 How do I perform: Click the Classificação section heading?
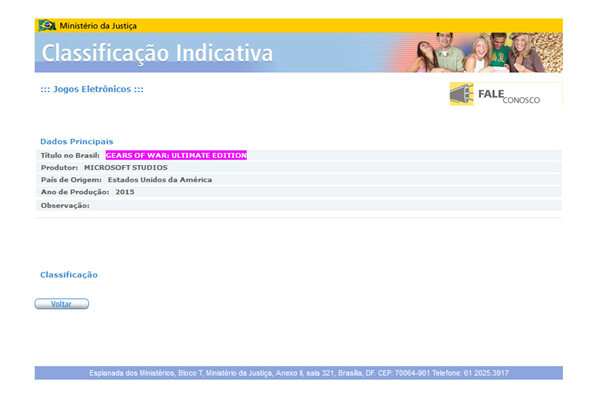click(x=69, y=274)
